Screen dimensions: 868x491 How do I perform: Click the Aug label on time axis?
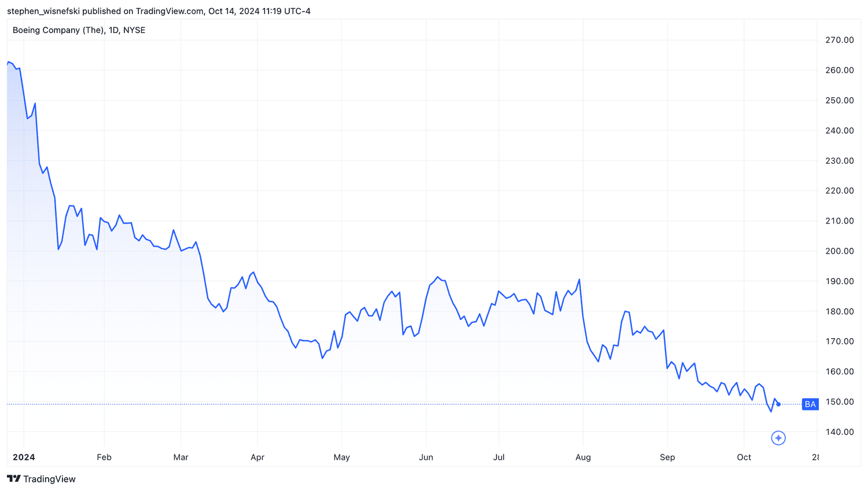coord(583,457)
